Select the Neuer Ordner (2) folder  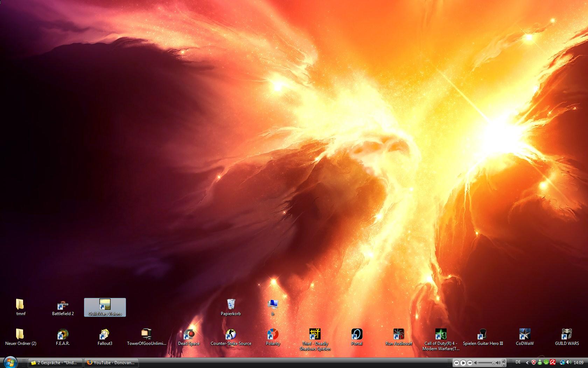tap(21, 335)
